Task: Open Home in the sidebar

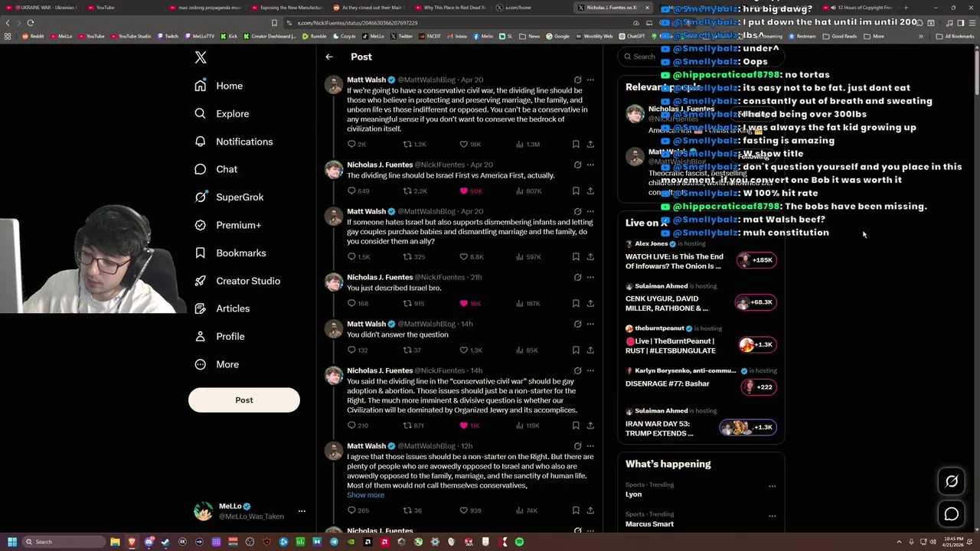Action: coord(218,86)
